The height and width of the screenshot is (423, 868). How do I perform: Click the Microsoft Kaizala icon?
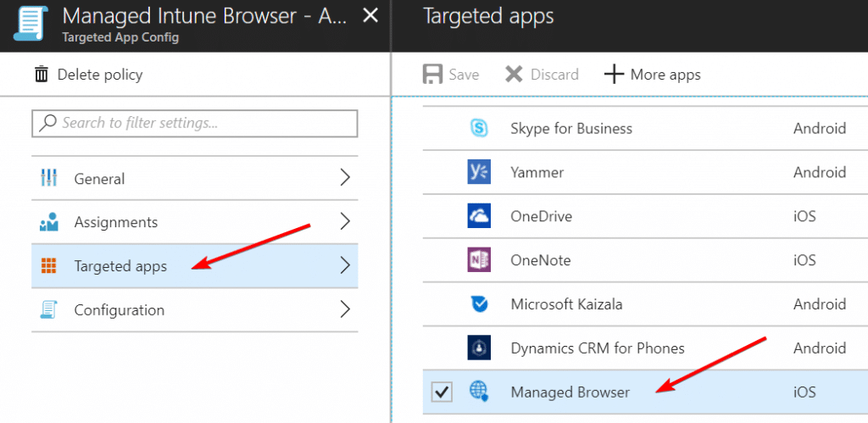pyautogui.click(x=479, y=304)
